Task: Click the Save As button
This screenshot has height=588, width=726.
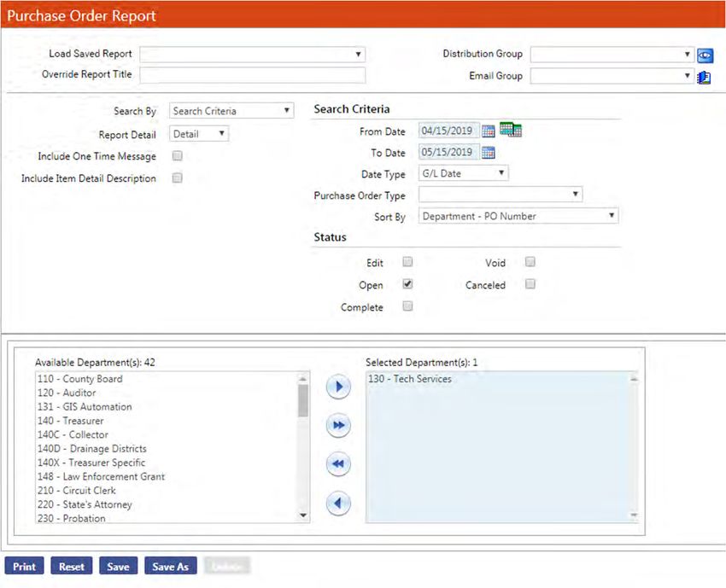Action: (170, 567)
